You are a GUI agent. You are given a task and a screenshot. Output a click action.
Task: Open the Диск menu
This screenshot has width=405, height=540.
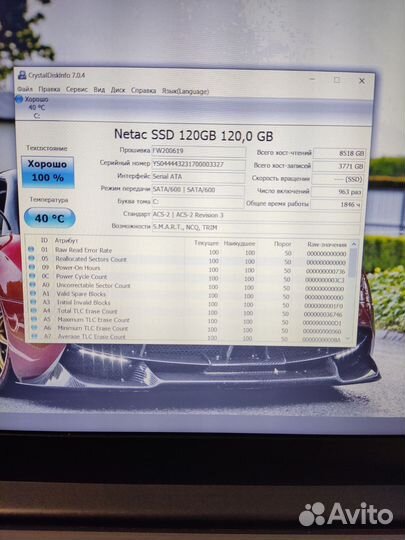point(118,90)
